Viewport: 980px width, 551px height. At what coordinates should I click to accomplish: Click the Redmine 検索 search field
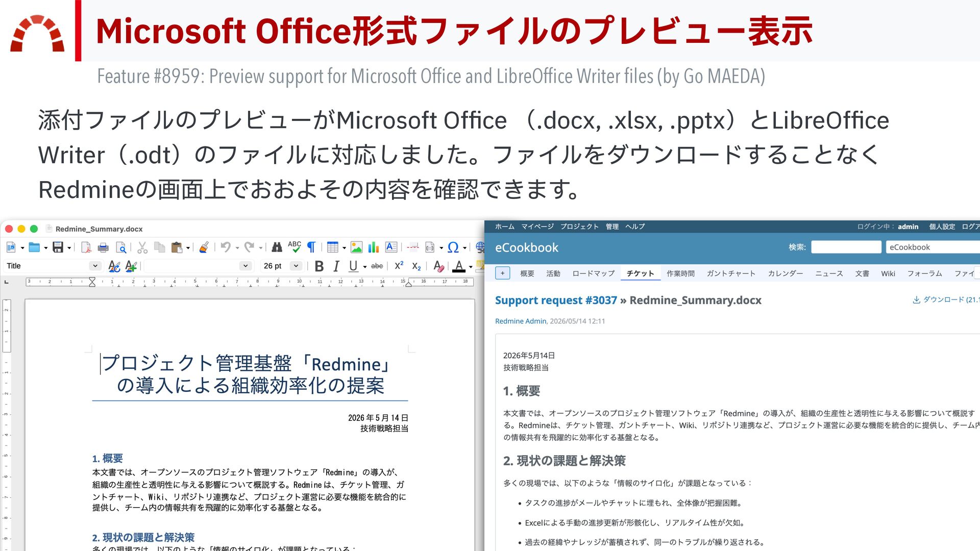tap(846, 247)
